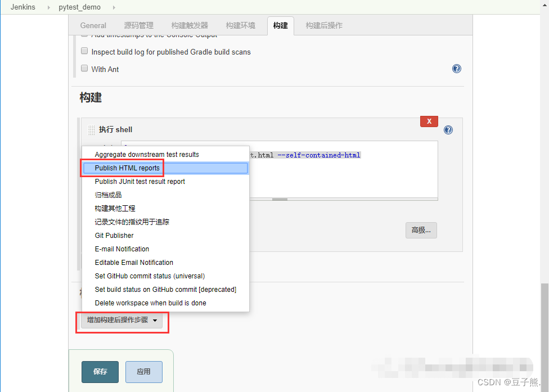Grab the shell step drag handle
The image size is (549, 392).
pyautogui.click(x=91, y=130)
